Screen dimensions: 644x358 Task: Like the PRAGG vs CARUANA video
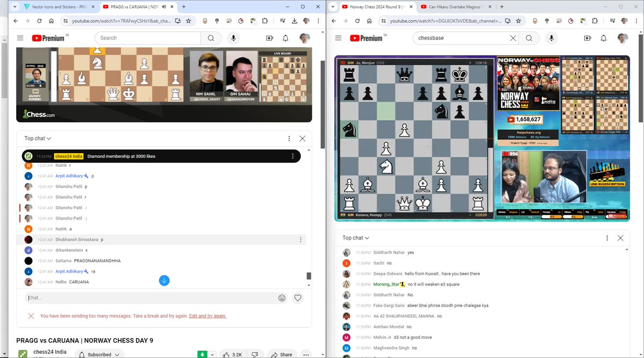(232, 355)
